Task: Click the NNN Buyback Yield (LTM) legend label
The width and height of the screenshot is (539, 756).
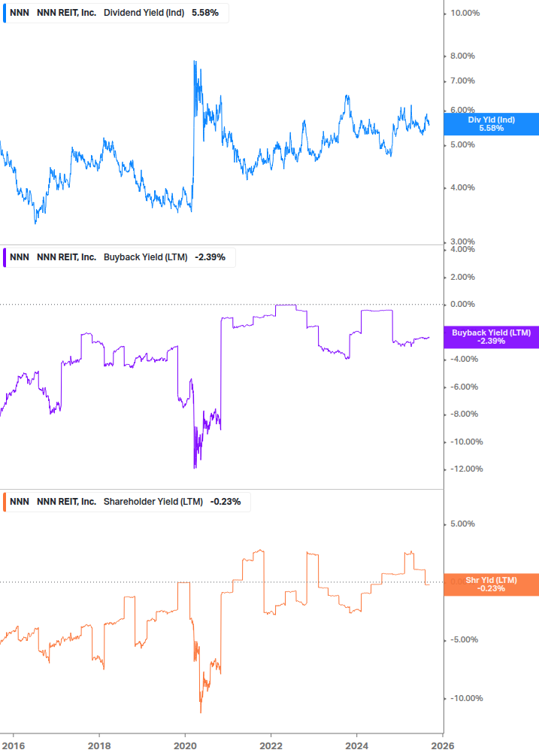Action: pos(120,257)
